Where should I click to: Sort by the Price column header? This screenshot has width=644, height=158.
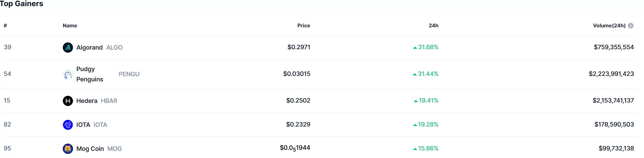[304, 26]
